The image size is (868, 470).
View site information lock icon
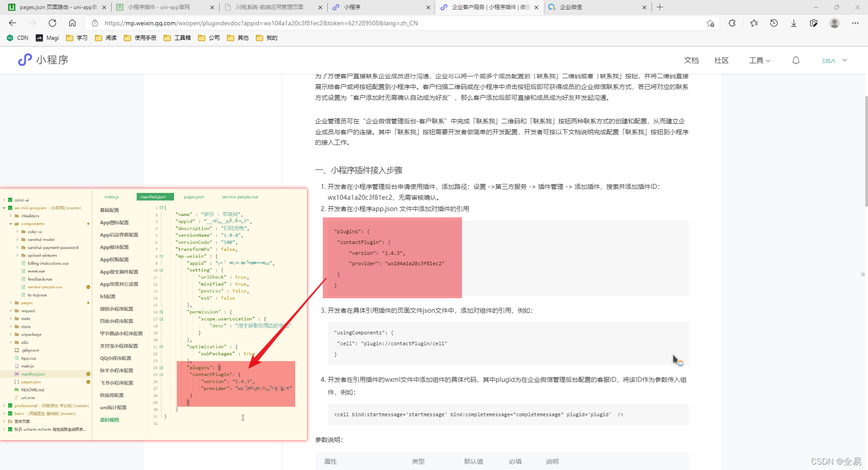coord(95,23)
